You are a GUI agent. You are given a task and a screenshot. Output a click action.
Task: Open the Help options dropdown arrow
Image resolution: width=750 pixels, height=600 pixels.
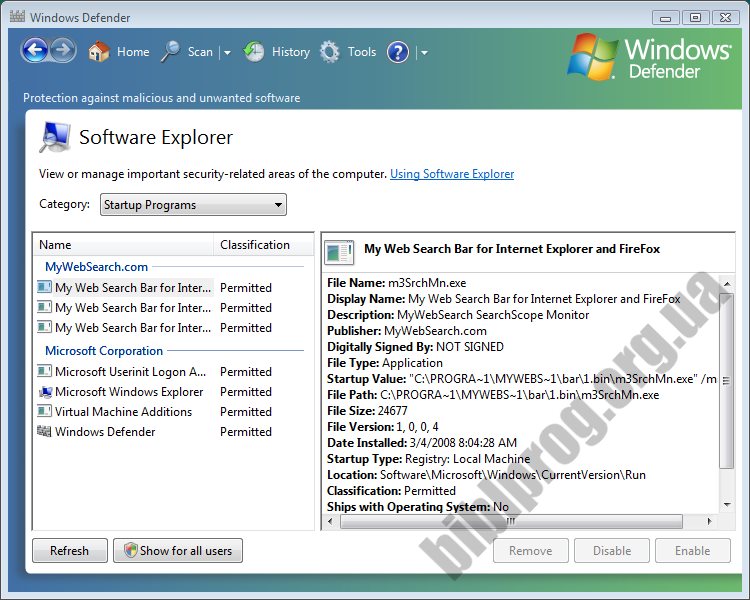[424, 52]
